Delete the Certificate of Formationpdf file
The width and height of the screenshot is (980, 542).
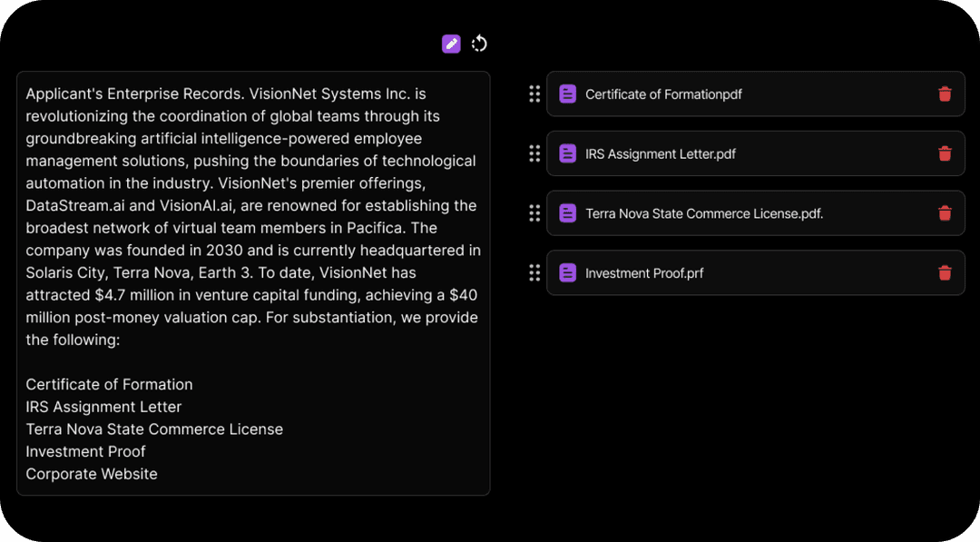coord(945,94)
